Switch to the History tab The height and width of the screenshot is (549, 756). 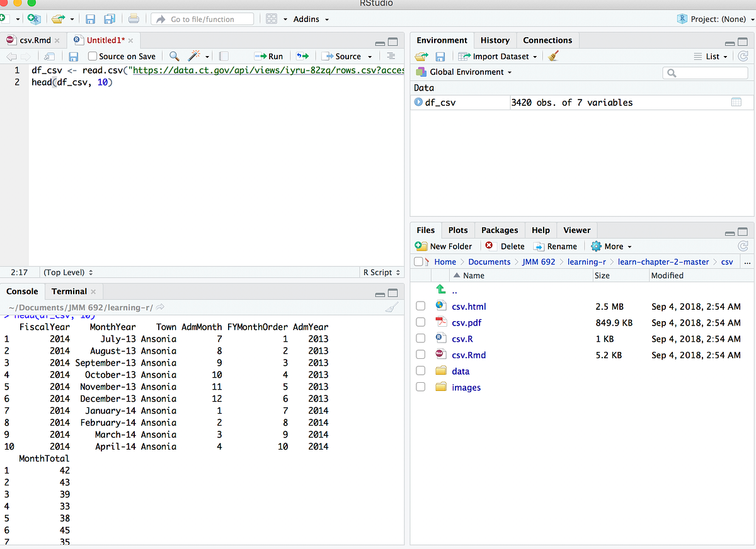pos(495,40)
